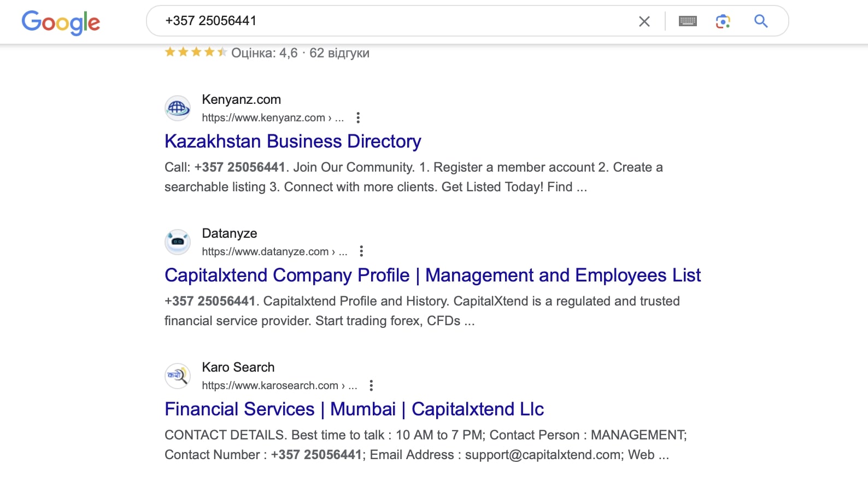Screen dimensions: 868x493
Task: Click the Karo Search favicon
Action: pyautogui.click(x=178, y=376)
